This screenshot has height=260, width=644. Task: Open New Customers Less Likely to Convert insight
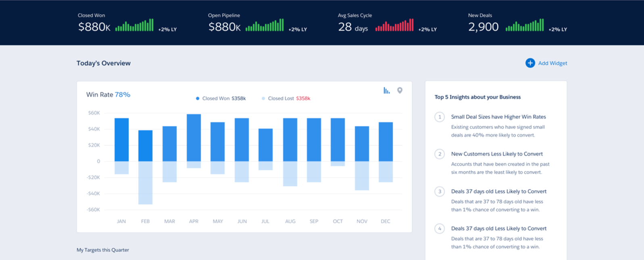496,154
